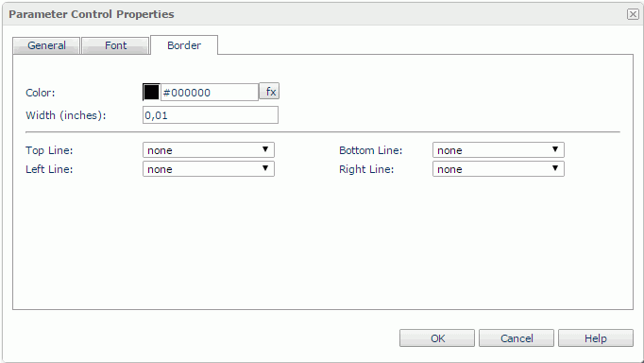
Task: Open Help for this dialog
Action: [596, 337]
